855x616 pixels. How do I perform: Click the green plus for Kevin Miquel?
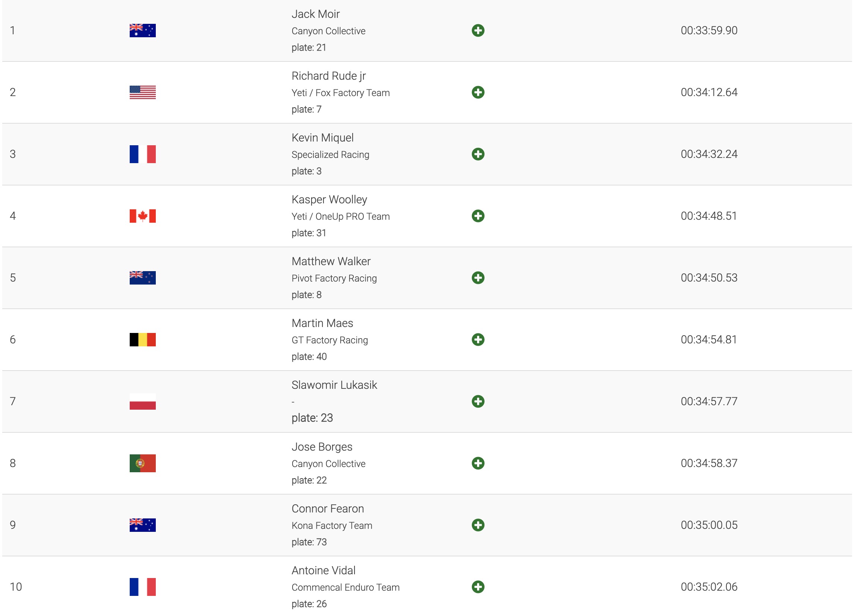[478, 154]
